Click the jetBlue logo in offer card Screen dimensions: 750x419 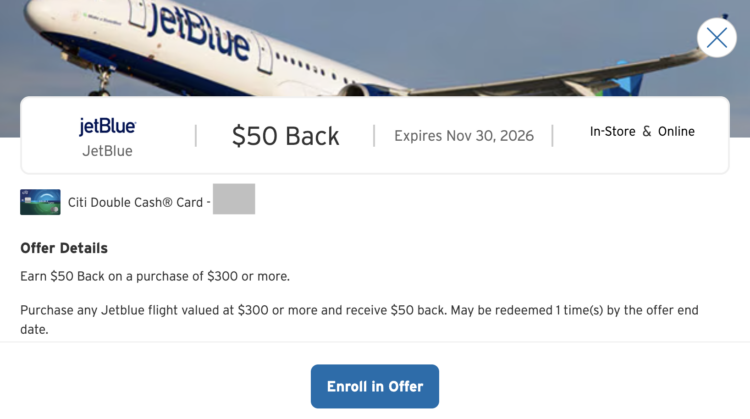(x=107, y=126)
